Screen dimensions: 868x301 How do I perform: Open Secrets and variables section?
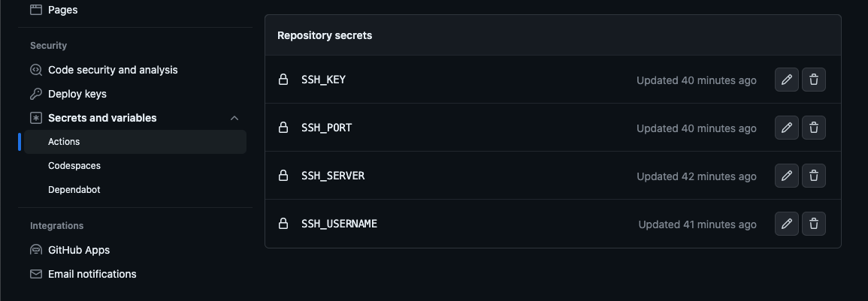click(102, 118)
